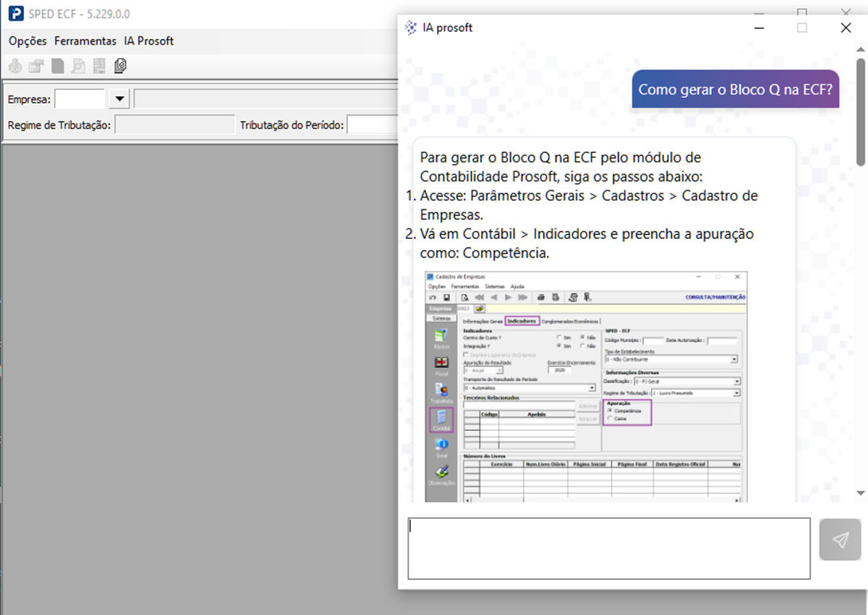Send the message with the paper plane button

(x=840, y=539)
